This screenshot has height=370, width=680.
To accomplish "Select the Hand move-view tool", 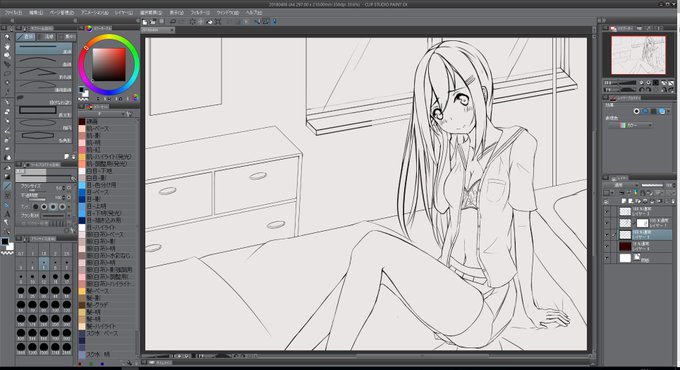I will click(x=7, y=46).
